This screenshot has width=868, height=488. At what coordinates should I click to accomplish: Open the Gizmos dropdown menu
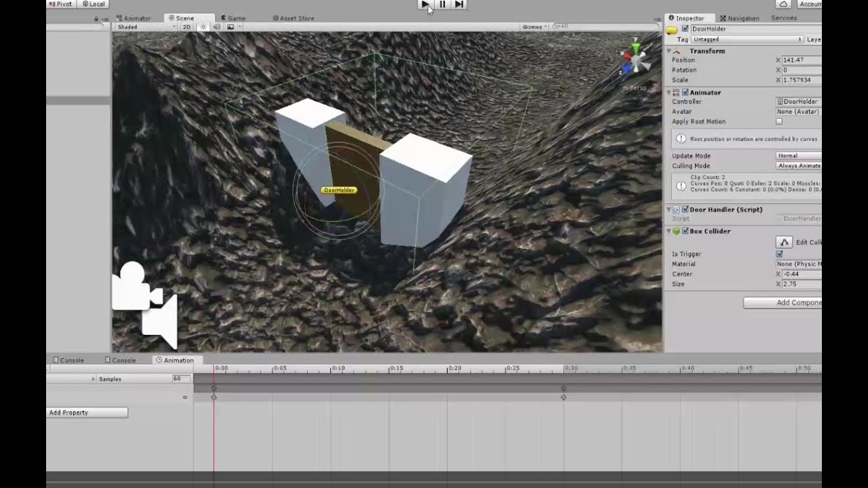[534, 27]
